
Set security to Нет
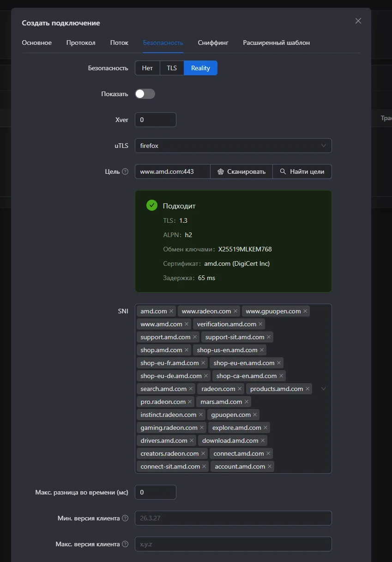pyautogui.click(x=147, y=68)
